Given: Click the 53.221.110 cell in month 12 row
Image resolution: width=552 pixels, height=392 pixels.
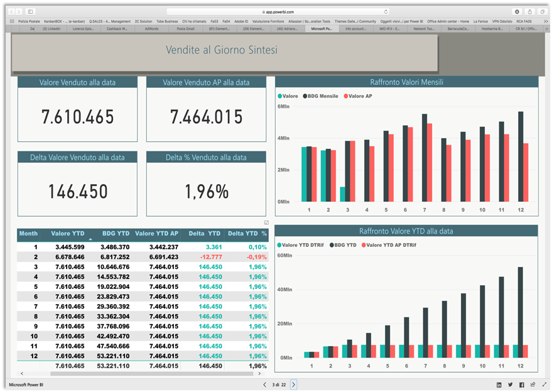Looking at the screenshot, I should 113,356.
